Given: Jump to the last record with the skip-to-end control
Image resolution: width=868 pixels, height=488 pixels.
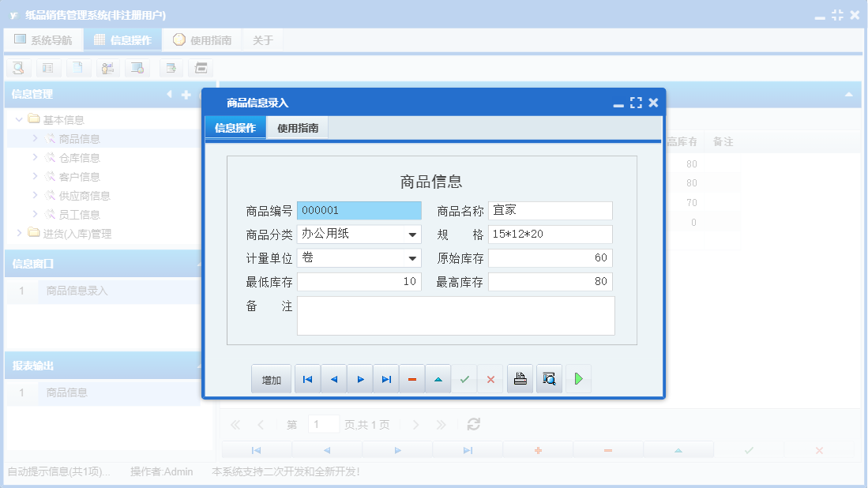Looking at the screenshot, I should coord(386,378).
